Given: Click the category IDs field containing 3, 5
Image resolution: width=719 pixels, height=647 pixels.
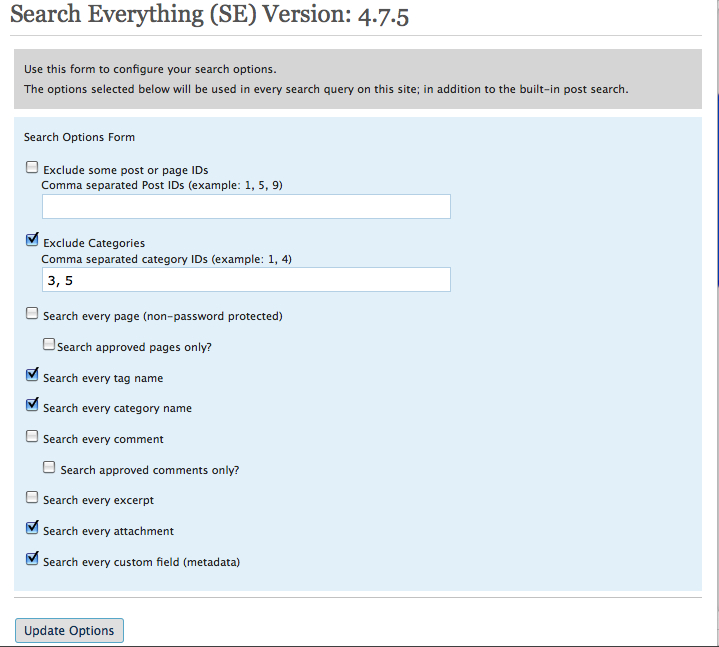Looking at the screenshot, I should pos(246,279).
